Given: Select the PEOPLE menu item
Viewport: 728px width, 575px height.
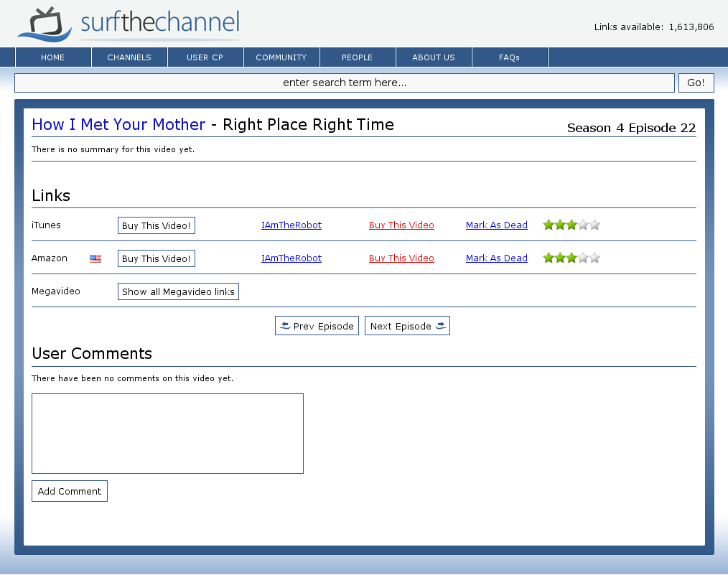Looking at the screenshot, I should tap(358, 57).
